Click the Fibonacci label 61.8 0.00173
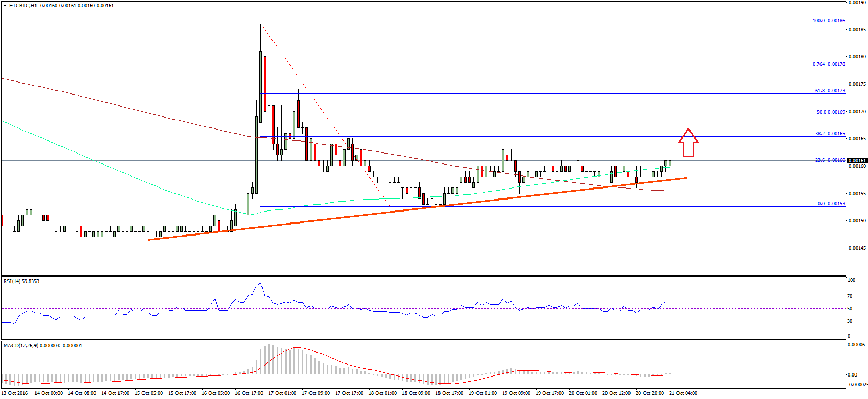Image resolution: width=868 pixels, height=399 pixels. (830, 91)
